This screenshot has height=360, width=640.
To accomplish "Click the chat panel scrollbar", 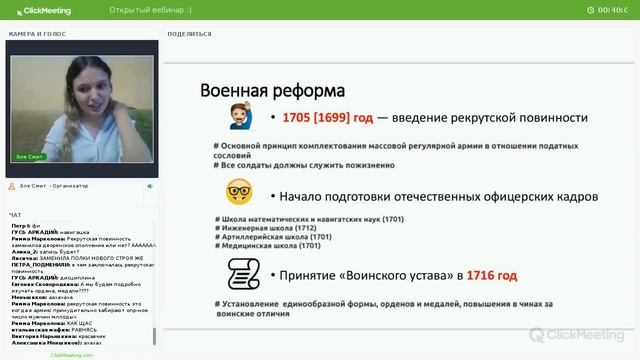I will click(x=154, y=336).
